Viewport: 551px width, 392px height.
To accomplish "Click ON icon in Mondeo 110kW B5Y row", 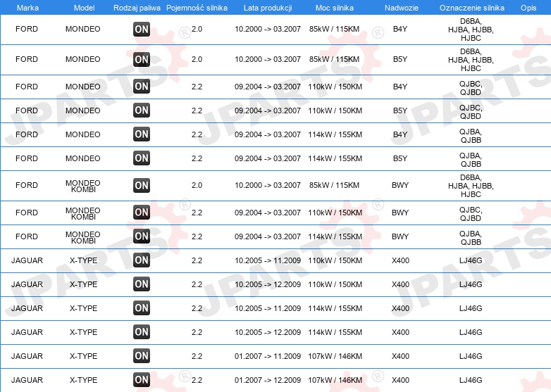I will click(x=142, y=110).
